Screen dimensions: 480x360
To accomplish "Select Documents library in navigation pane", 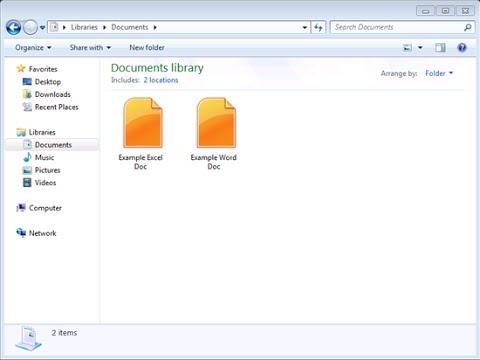I will (x=52, y=145).
